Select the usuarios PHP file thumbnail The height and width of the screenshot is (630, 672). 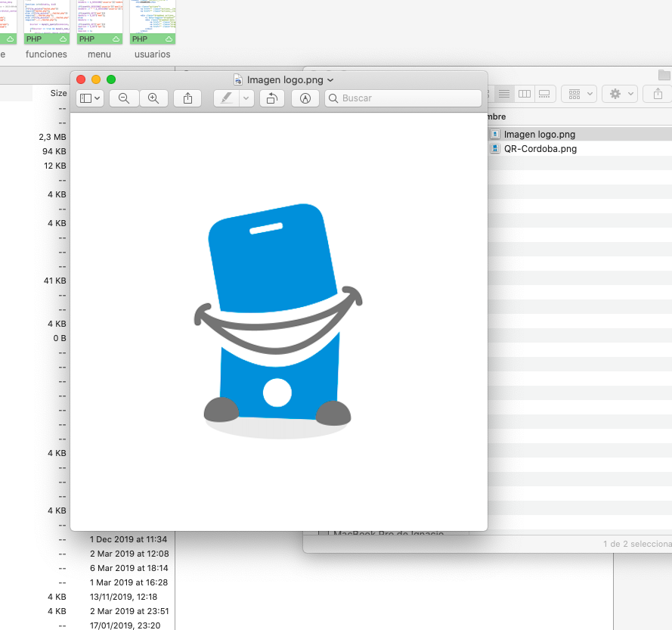[x=153, y=22]
